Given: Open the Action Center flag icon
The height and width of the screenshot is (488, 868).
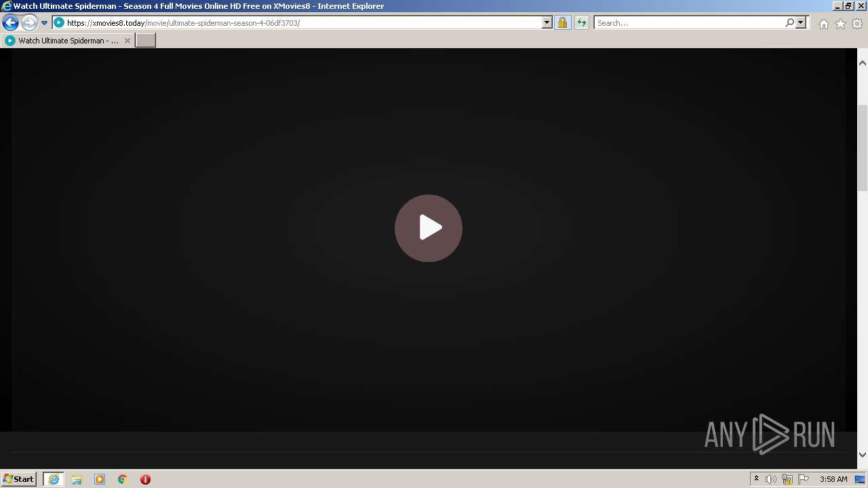Looking at the screenshot, I should tap(804, 479).
